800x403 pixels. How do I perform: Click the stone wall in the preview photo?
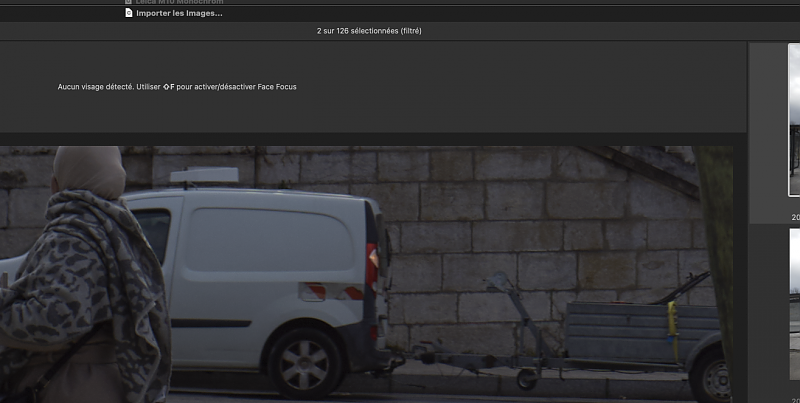500,210
